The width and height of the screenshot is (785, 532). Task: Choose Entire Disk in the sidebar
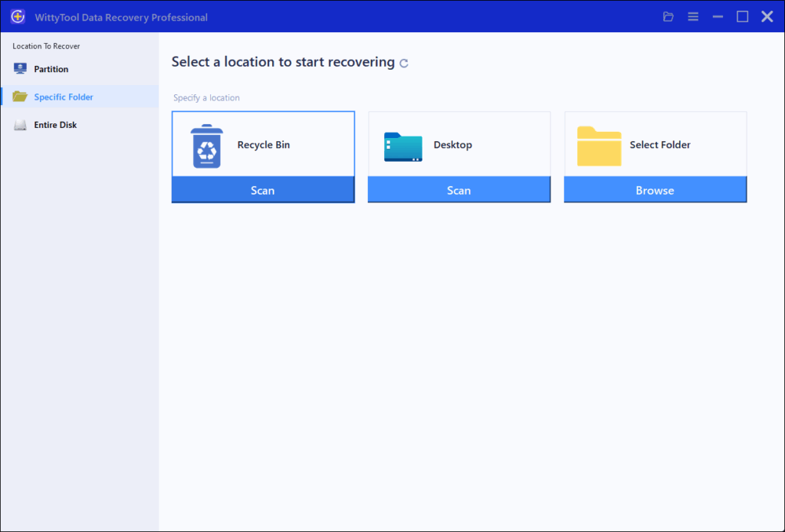pyautogui.click(x=55, y=125)
